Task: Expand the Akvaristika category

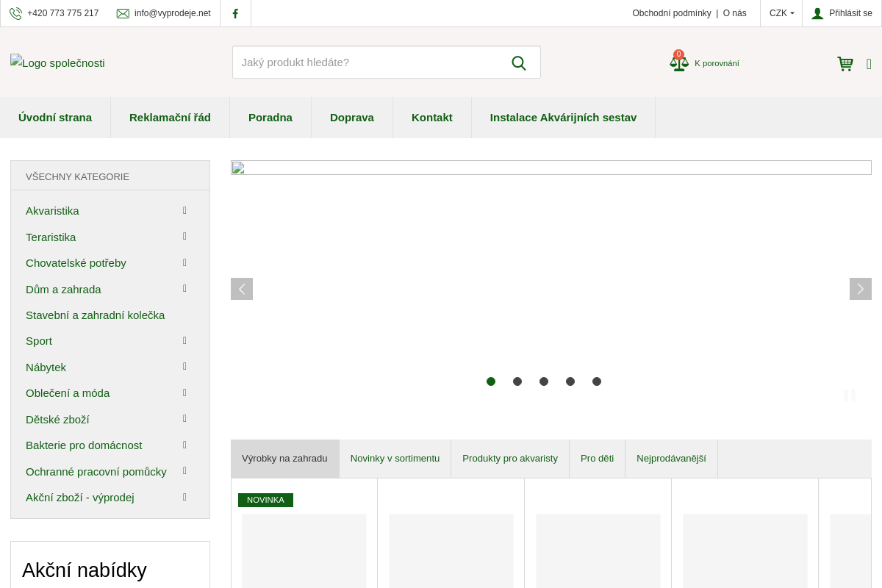Action: click(x=184, y=210)
